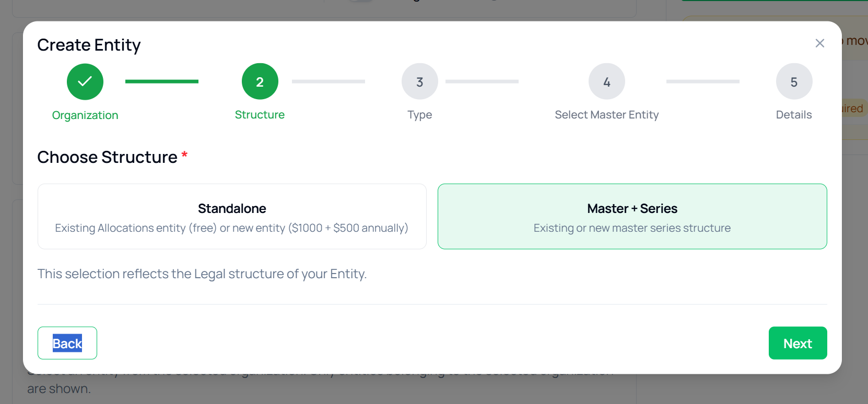Select the Master + Series structure card

pyautogui.click(x=632, y=217)
